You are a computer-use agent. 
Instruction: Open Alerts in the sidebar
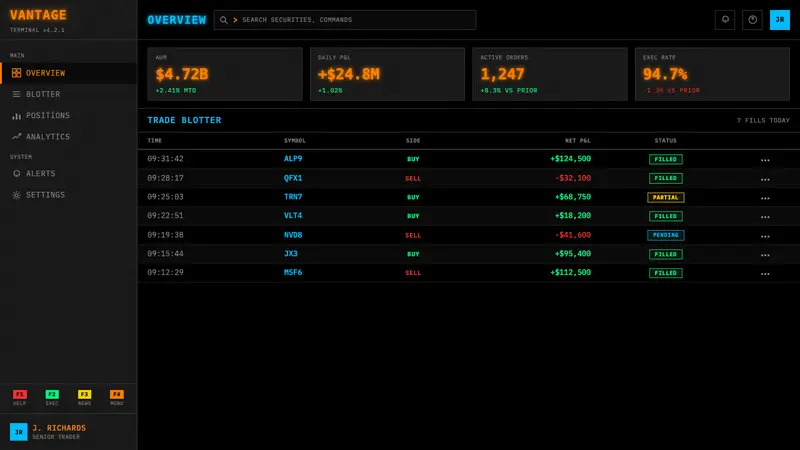click(x=69, y=173)
